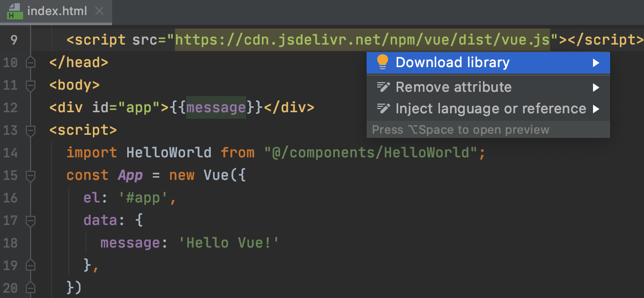
Task: Click the vue.js CDN URL in script src
Action: coord(362,40)
